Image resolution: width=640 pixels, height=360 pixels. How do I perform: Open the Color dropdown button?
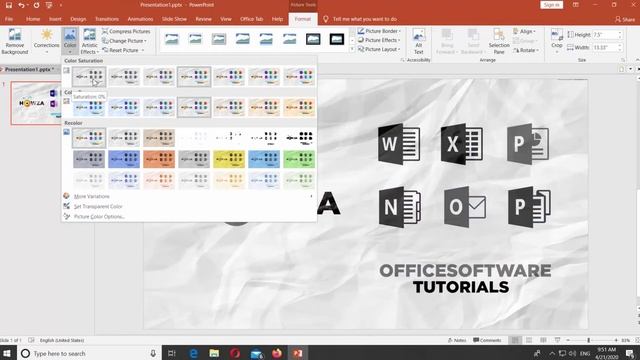[70, 41]
